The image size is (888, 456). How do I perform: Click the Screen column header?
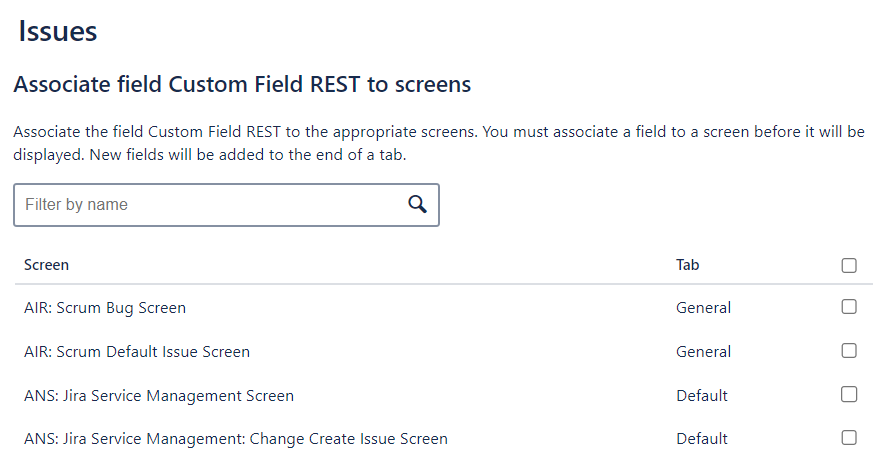(x=46, y=265)
